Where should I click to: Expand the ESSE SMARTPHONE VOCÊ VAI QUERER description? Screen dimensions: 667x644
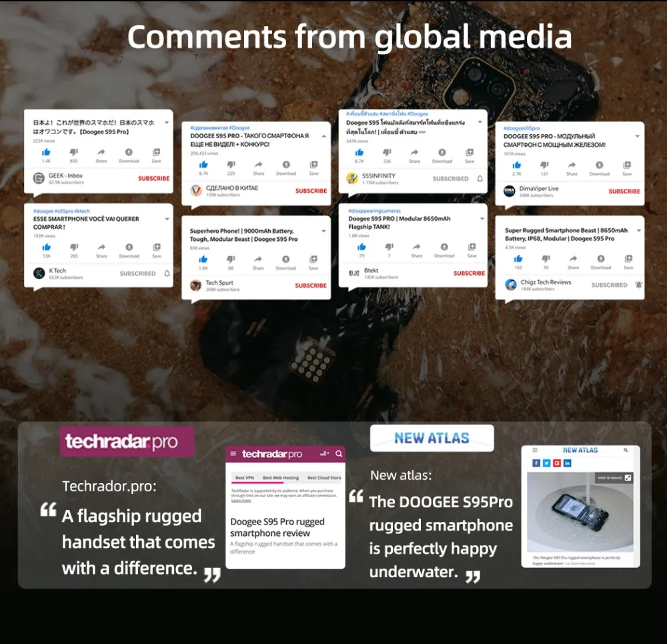point(167,219)
